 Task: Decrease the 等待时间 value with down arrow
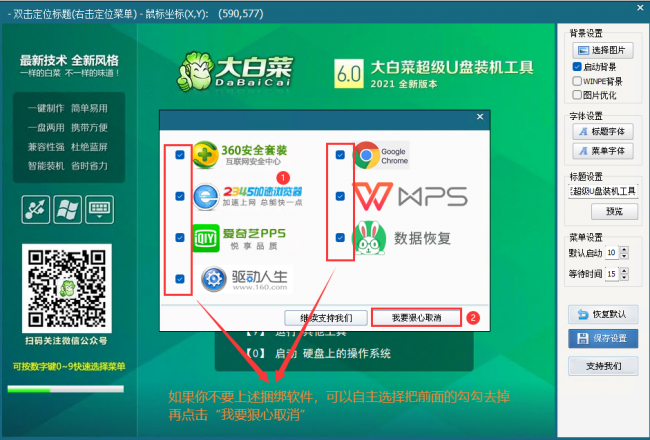pos(624,277)
